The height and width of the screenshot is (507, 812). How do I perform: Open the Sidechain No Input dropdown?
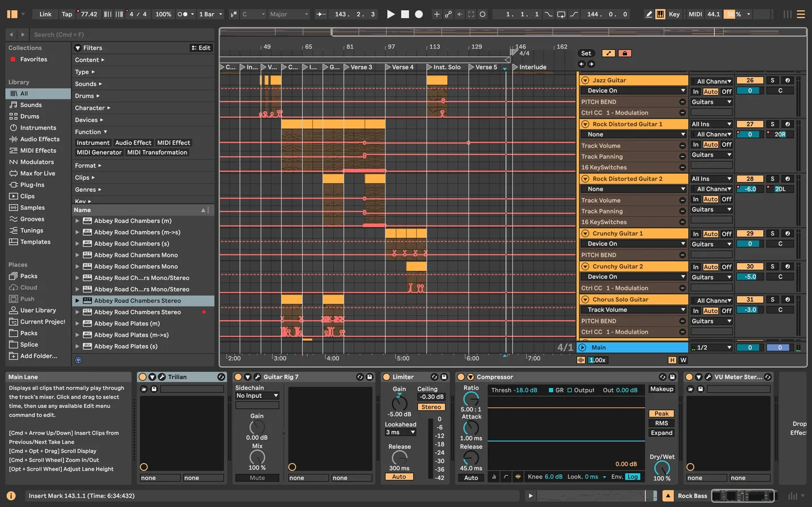click(x=257, y=396)
